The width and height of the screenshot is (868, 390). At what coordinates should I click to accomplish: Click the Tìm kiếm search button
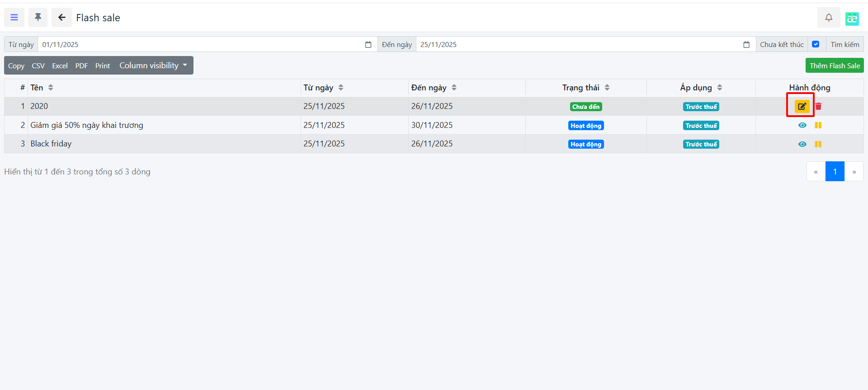click(x=844, y=44)
